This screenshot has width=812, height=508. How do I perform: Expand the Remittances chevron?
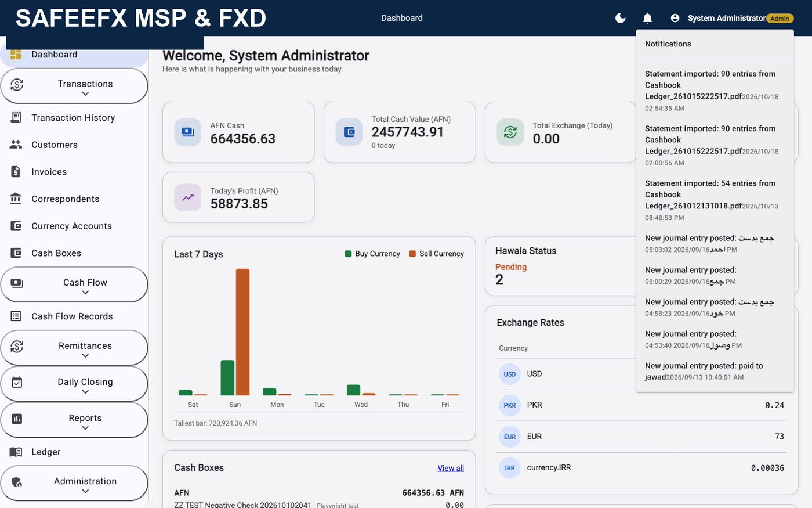[85, 356]
